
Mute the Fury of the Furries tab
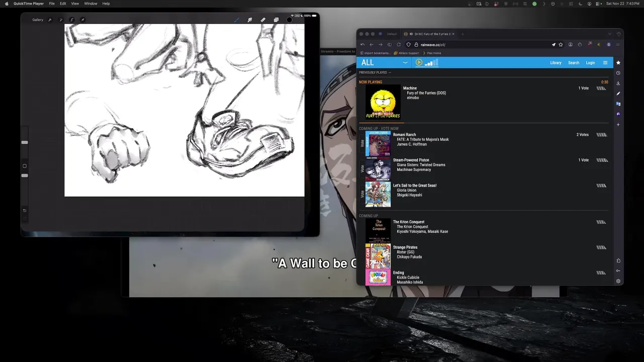click(x=411, y=34)
